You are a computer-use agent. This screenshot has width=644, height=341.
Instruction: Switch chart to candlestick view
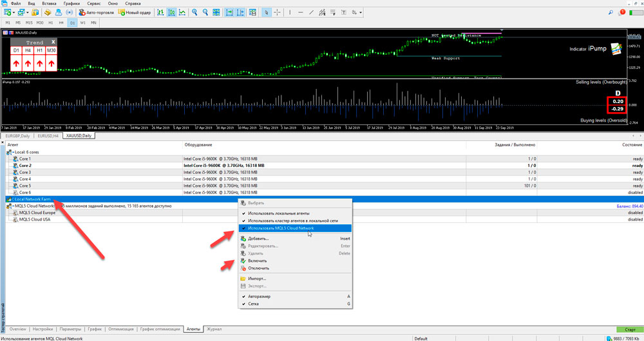coord(171,12)
